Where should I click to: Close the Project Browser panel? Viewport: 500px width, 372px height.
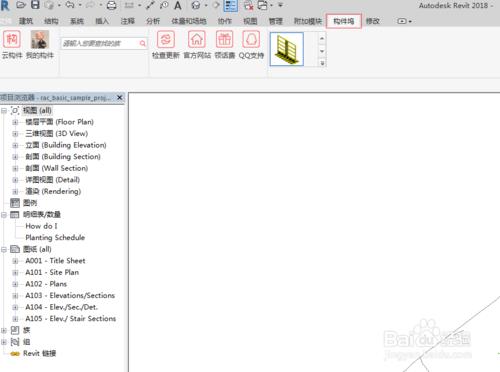coord(120,97)
